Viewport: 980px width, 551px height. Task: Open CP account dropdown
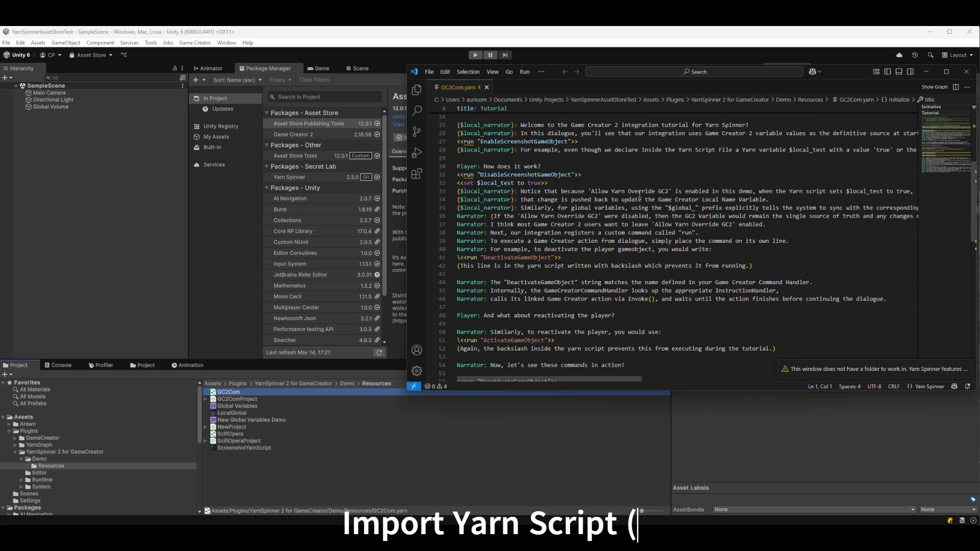(51, 55)
